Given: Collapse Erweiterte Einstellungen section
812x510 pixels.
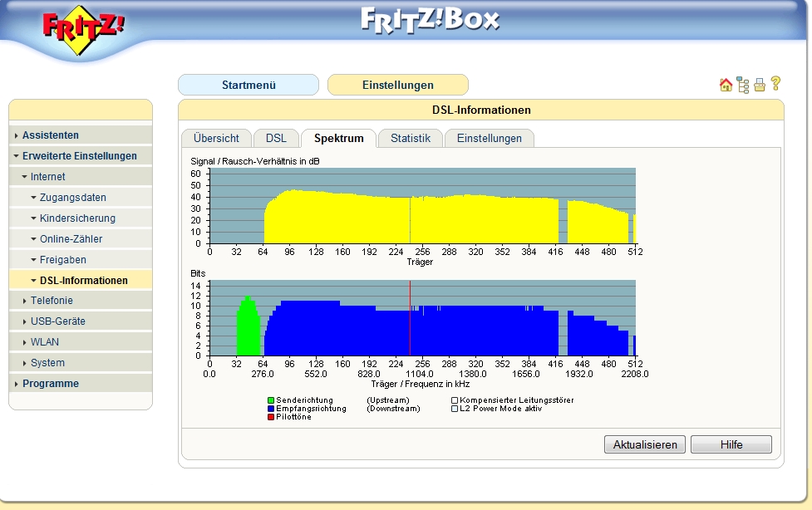Looking at the screenshot, I should (x=79, y=156).
